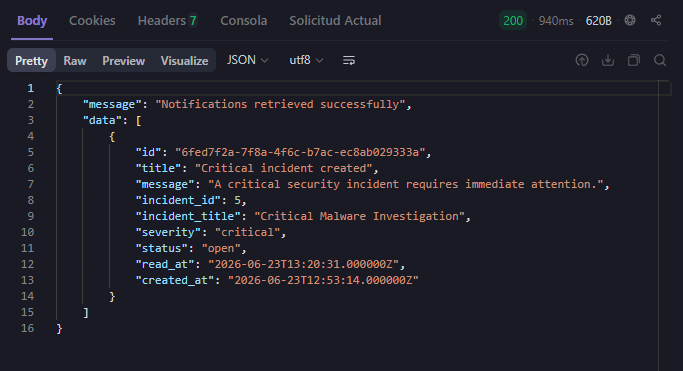The height and width of the screenshot is (371, 683).
Task: Click the read_at timestamp value
Action: point(304,264)
